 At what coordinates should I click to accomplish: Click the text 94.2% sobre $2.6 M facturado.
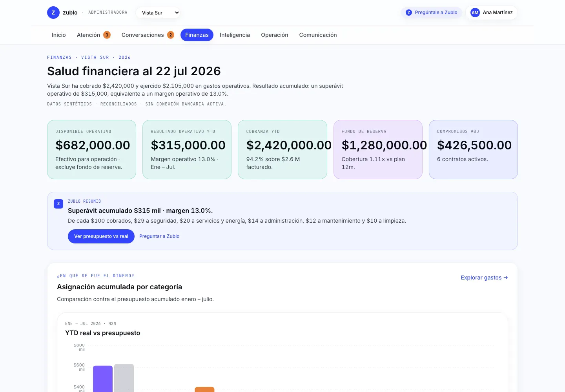273,163
